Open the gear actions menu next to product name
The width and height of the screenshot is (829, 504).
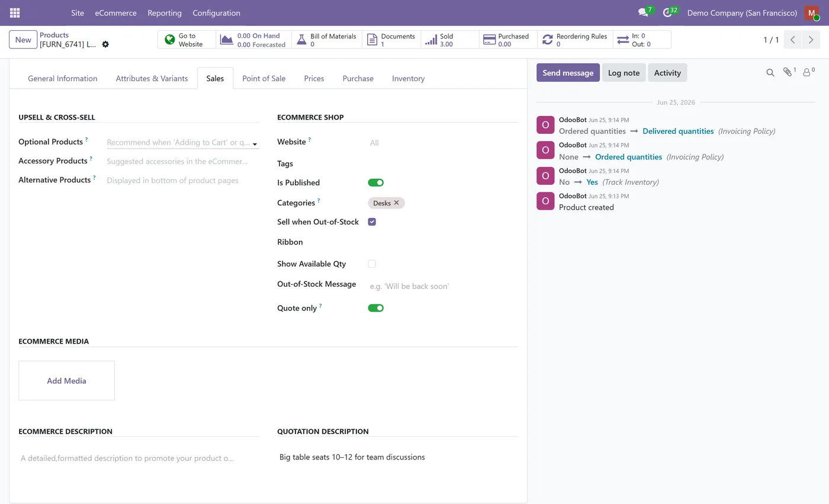[x=105, y=44]
